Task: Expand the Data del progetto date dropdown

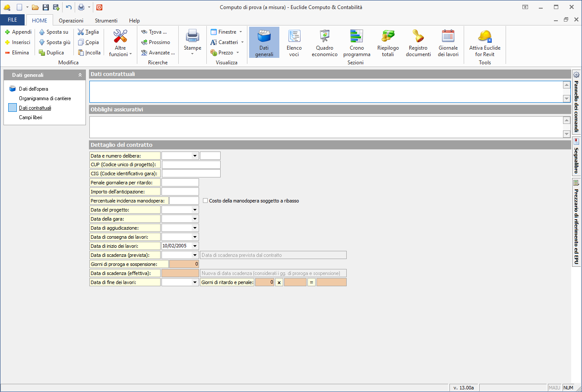Action: coord(195,210)
